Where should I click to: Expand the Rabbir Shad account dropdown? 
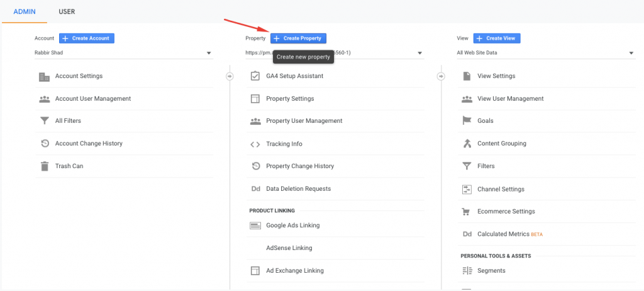tap(209, 53)
